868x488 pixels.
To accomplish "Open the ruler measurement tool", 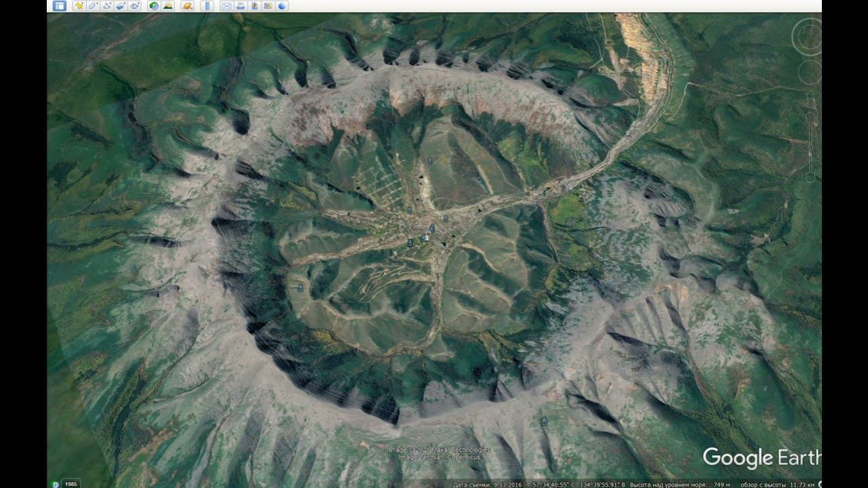I will coord(208,6).
